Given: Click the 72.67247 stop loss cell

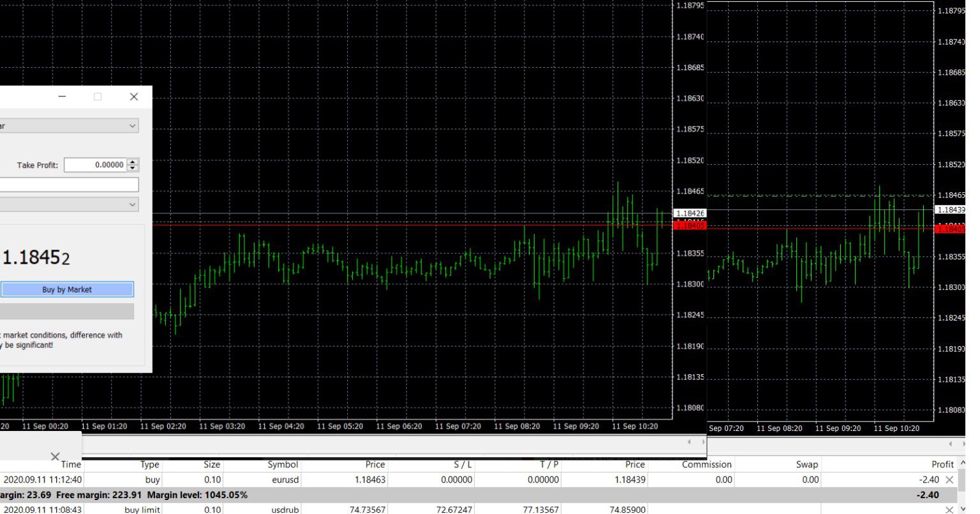Looking at the screenshot, I should click(x=454, y=510).
